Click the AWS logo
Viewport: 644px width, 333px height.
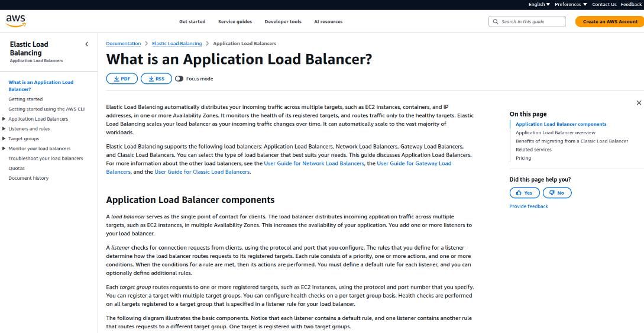pos(15,21)
